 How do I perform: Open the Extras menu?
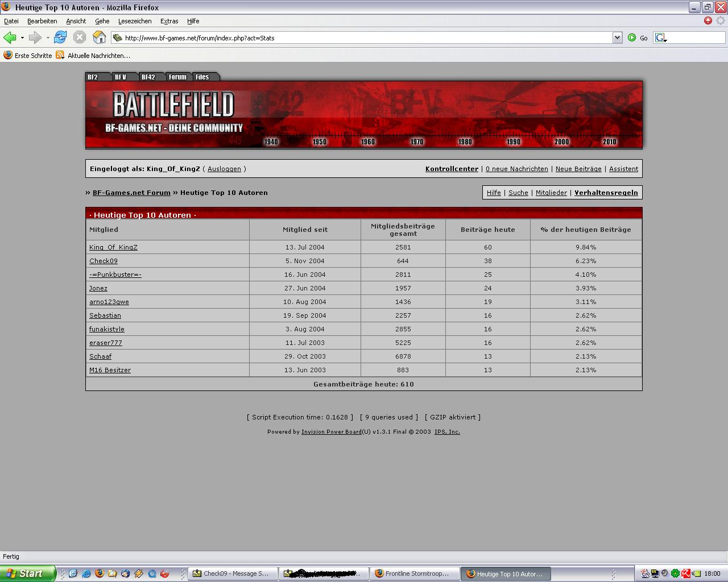tap(169, 21)
